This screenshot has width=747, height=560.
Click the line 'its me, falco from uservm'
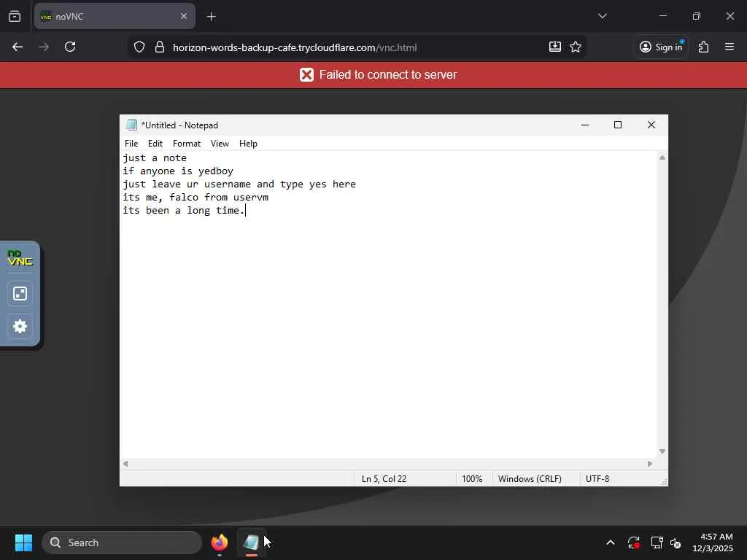(x=196, y=197)
